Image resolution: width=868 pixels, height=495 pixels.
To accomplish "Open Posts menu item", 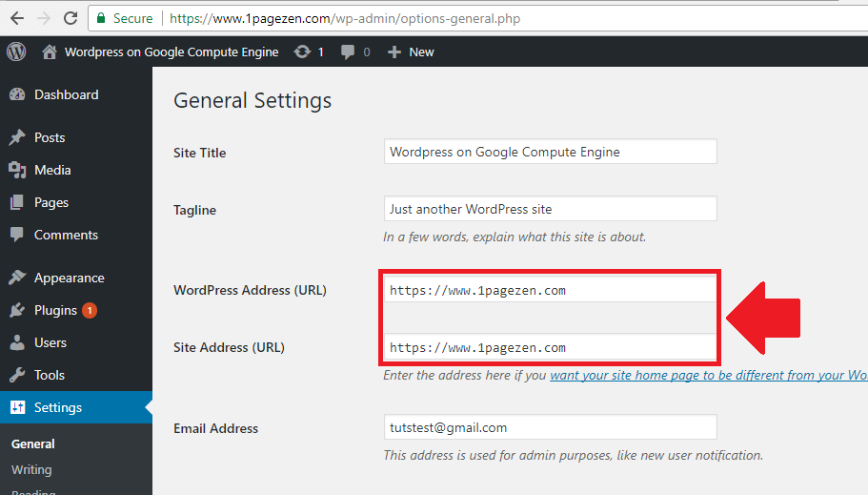I will tap(50, 137).
